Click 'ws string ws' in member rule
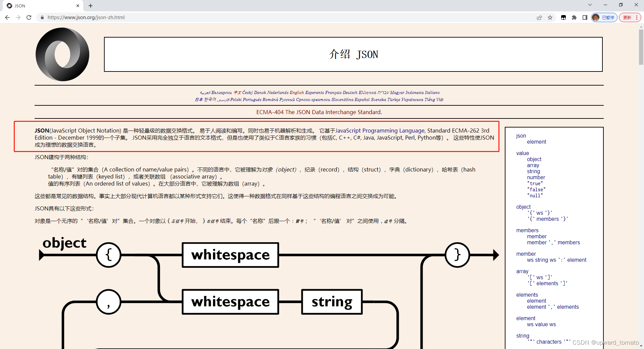Screen dimensions: 644x349 click(x=541, y=260)
